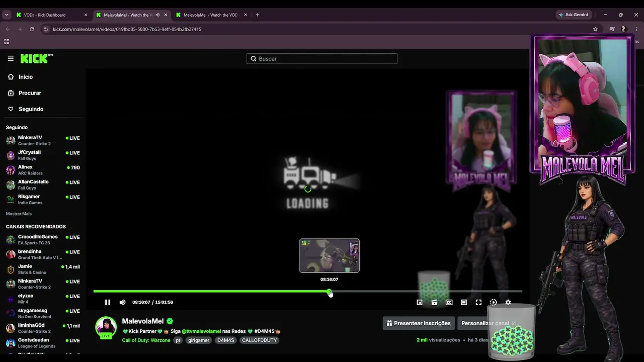Open JfCrystall channel in followed list
This screenshot has width=644, height=362.
point(43,155)
